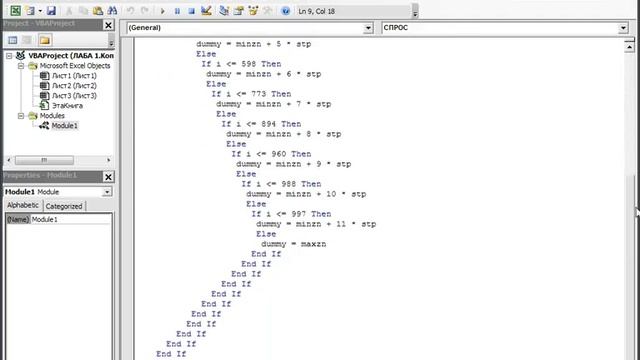
Task: Select Microsoft Excel Objects folder
Action: pyautogui.click(x=75, y=66)
